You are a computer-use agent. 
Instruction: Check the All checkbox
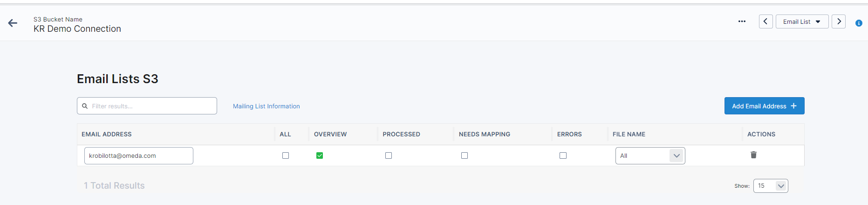coord(286,156)
